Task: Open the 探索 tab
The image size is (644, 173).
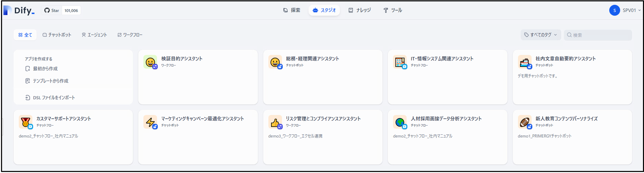Action: click(x=292, y=10)
